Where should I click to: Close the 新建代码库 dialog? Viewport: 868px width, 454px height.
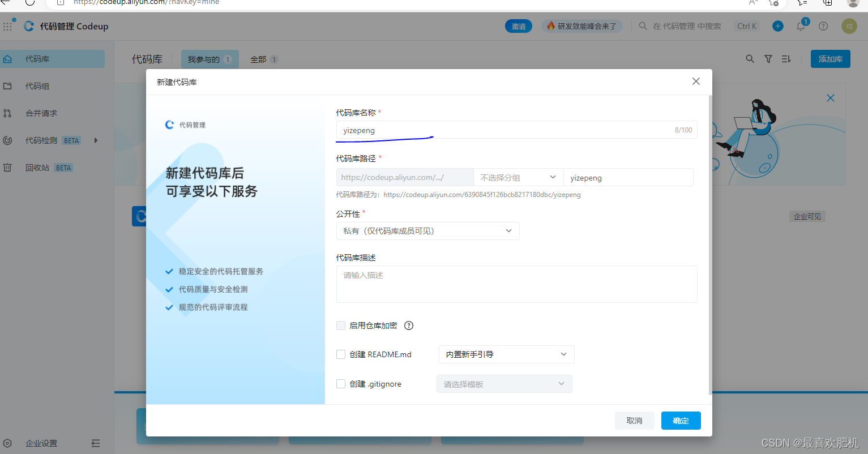tap(696, 82)
